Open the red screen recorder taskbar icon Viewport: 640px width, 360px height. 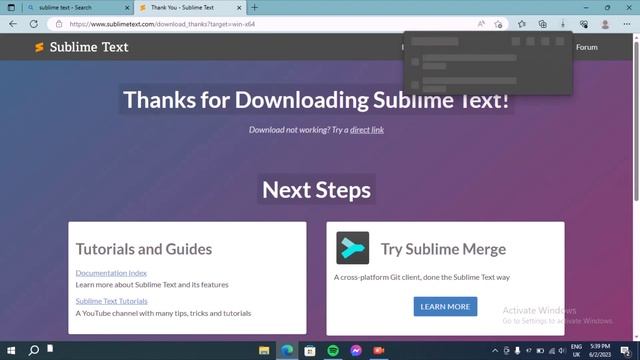pos(379,351)
